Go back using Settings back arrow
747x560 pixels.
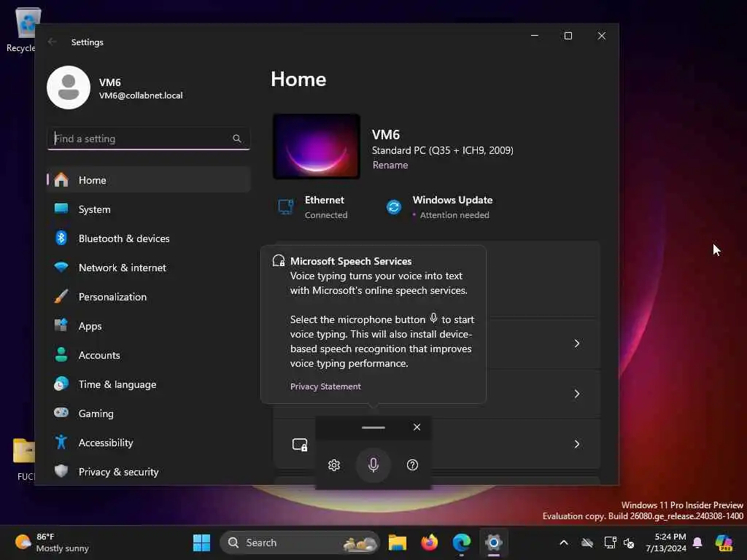pyautogui.click(x=53, y=42)
